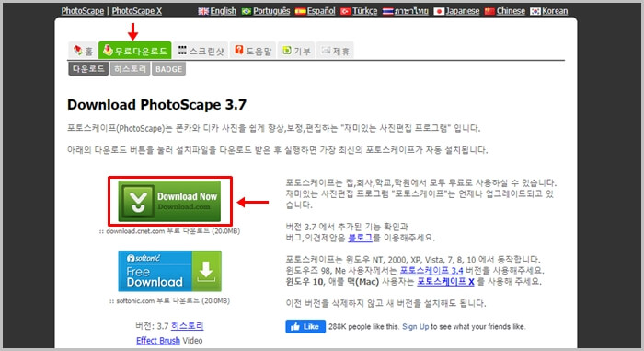Screen dimensions: 644x351
Task: Click the Softonic green download arrow icon
Action: pos(206,271)
